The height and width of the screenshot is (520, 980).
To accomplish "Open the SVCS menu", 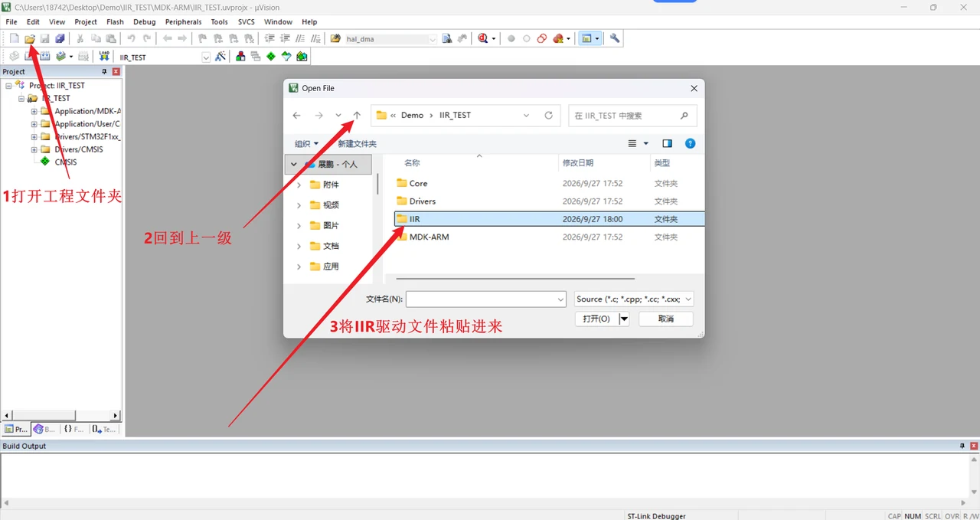I will click(246, 22).
